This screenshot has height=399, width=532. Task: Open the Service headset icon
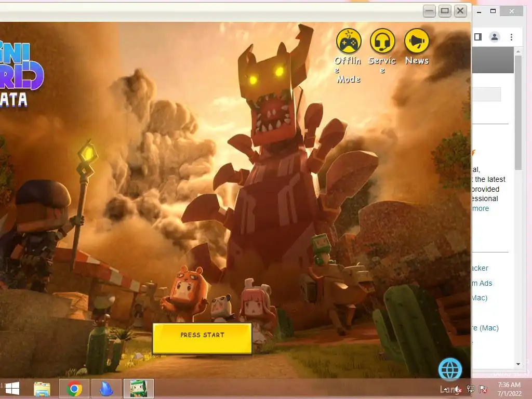click(382, 41)
